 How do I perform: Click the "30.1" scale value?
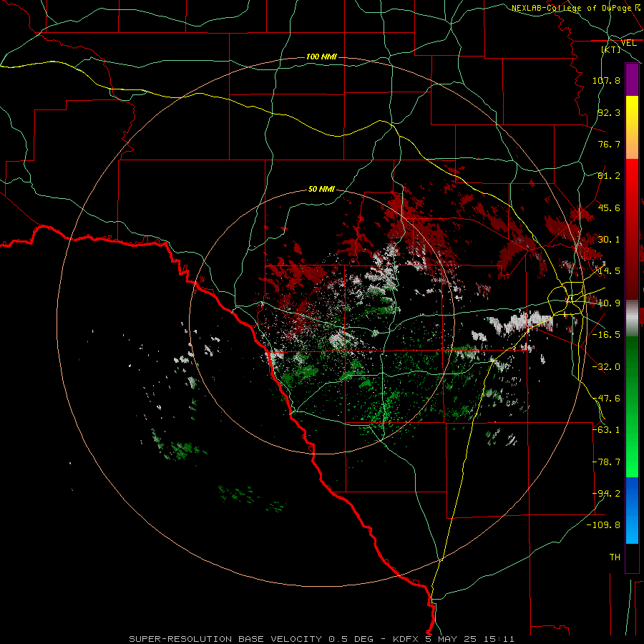609,240
